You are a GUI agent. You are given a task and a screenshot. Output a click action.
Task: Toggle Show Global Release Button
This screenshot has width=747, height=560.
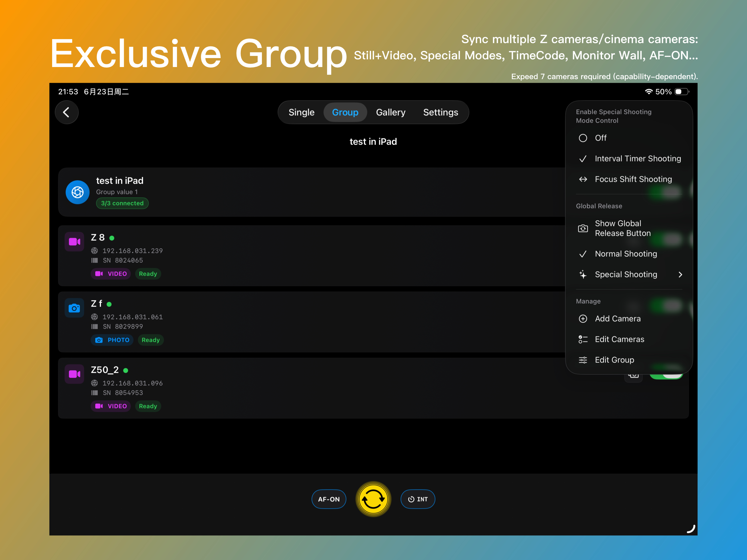point(629,228)
